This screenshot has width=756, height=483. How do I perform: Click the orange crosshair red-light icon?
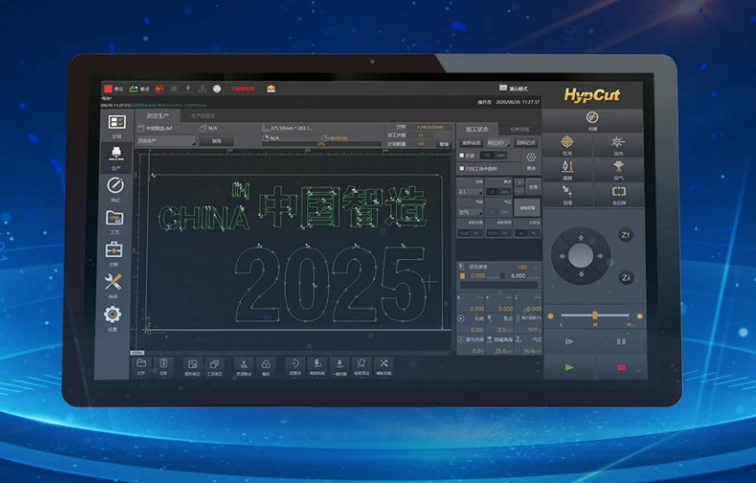pos(567,142)
